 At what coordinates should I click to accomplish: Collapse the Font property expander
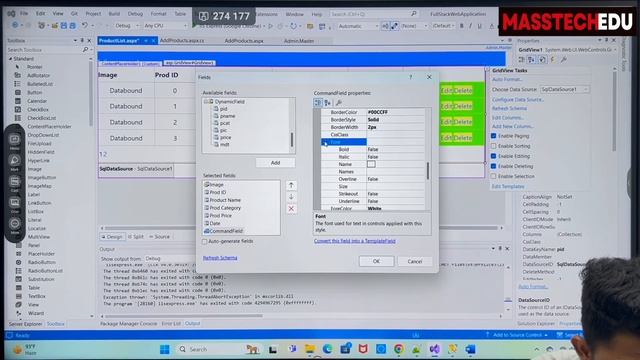point(324,142)
